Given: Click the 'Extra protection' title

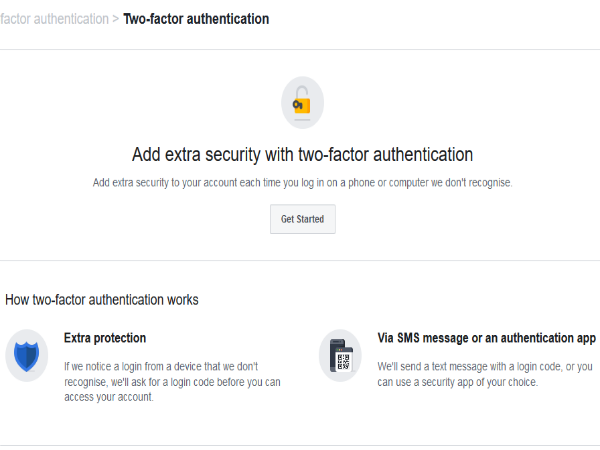Looking at the screenshot, I should tap(105, 338).
